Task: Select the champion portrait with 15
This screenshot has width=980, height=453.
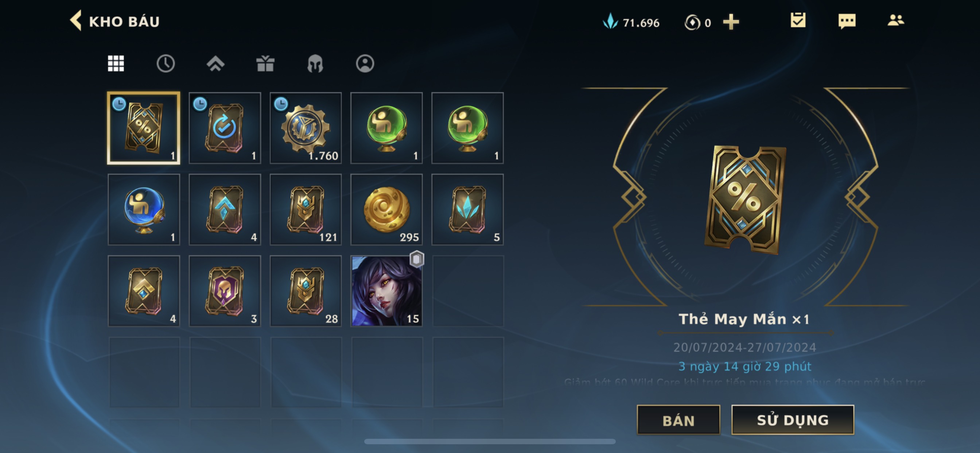Action: pos(386,291)
